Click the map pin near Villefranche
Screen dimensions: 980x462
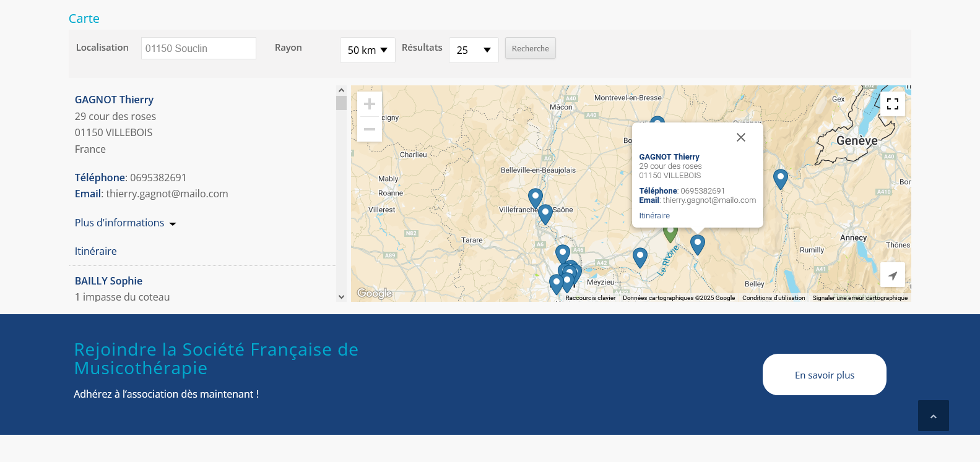pyautogui.click(x=536, y=199)
